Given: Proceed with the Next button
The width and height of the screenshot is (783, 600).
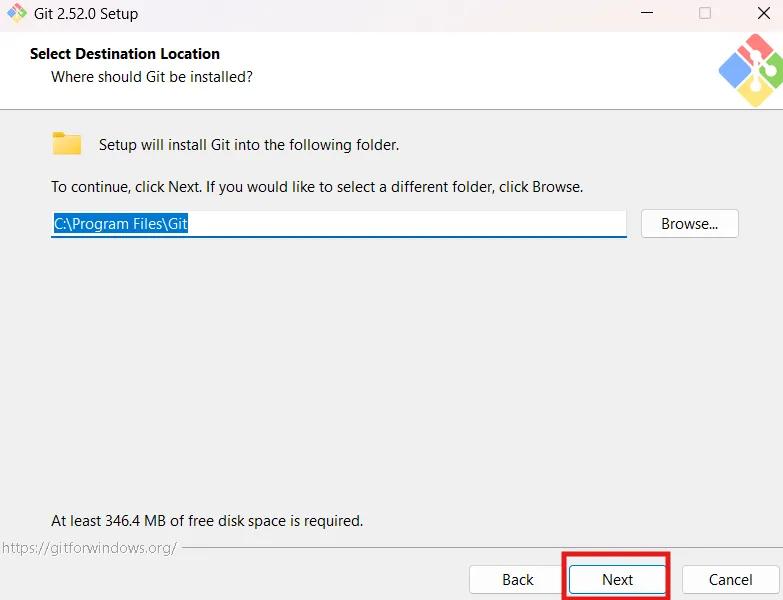Looking at the screenshot, I should point(617,580).
